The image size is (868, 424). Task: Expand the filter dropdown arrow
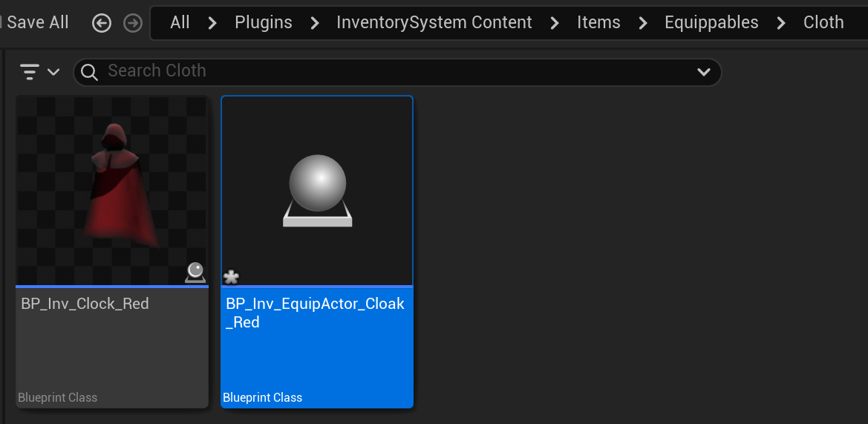[53, 72]
